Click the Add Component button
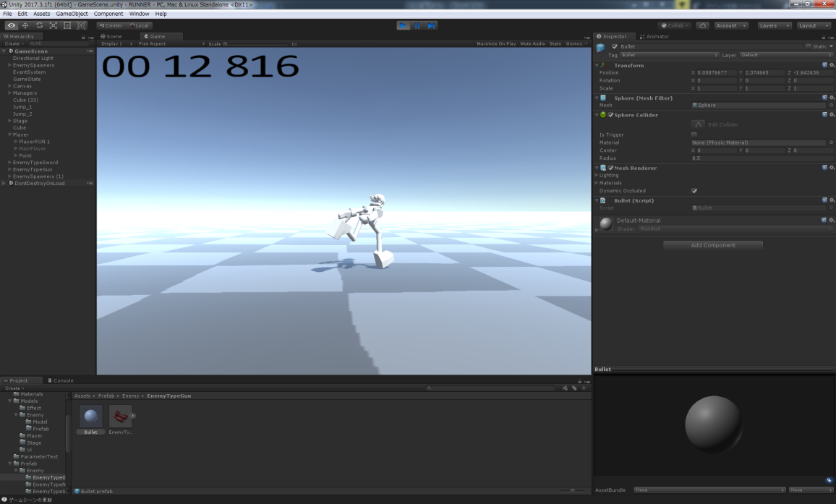Screen dimensions: 836x504 tap(713, 245)
